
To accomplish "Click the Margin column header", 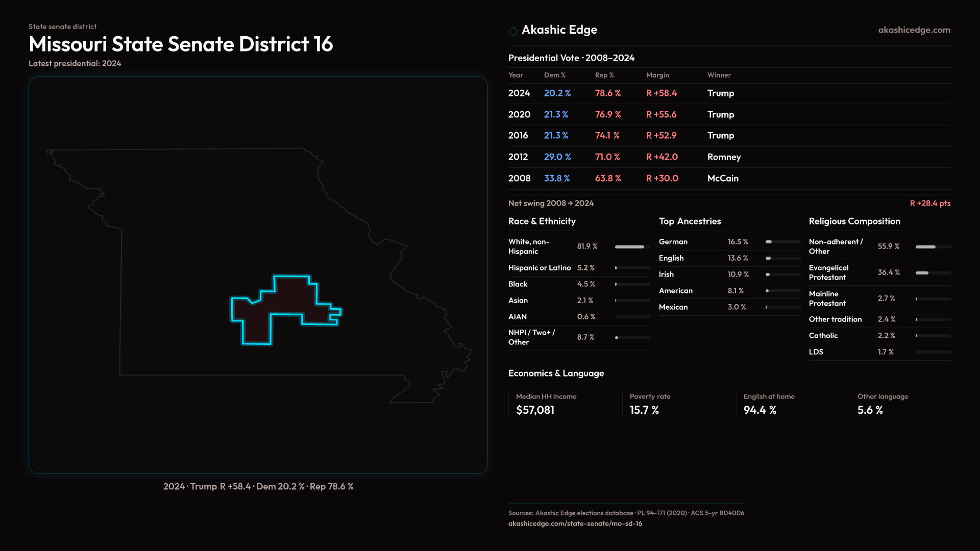I will 657,75.
